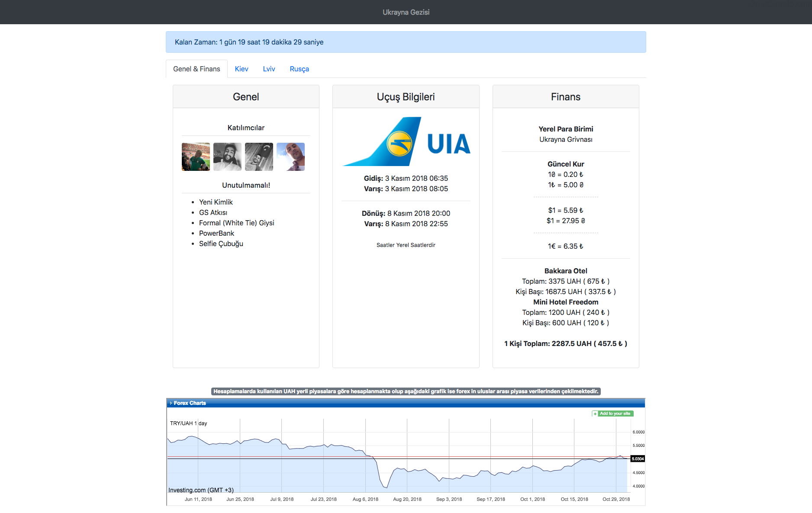Click the UIA airline logo
This screenshot has height=513, width=812.
tap(406, 141)
